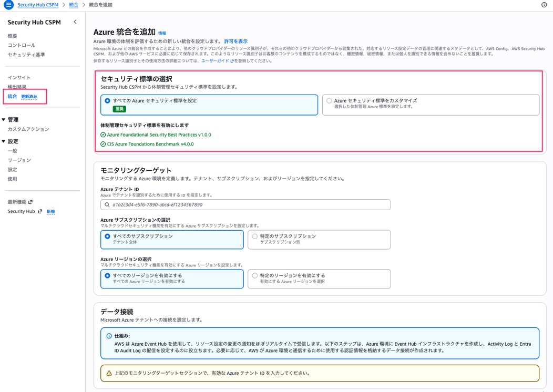The height and width of the screenshot is (392, 553).
Task: Click 新規 badge beside Security Hub
Action: 51,212
